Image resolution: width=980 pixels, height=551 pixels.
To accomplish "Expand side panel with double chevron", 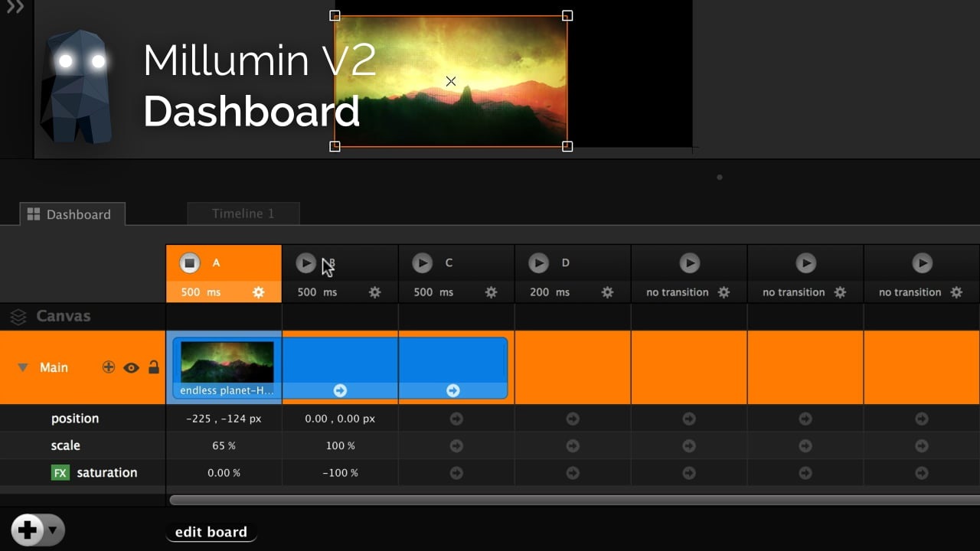I will pos(15,8).
